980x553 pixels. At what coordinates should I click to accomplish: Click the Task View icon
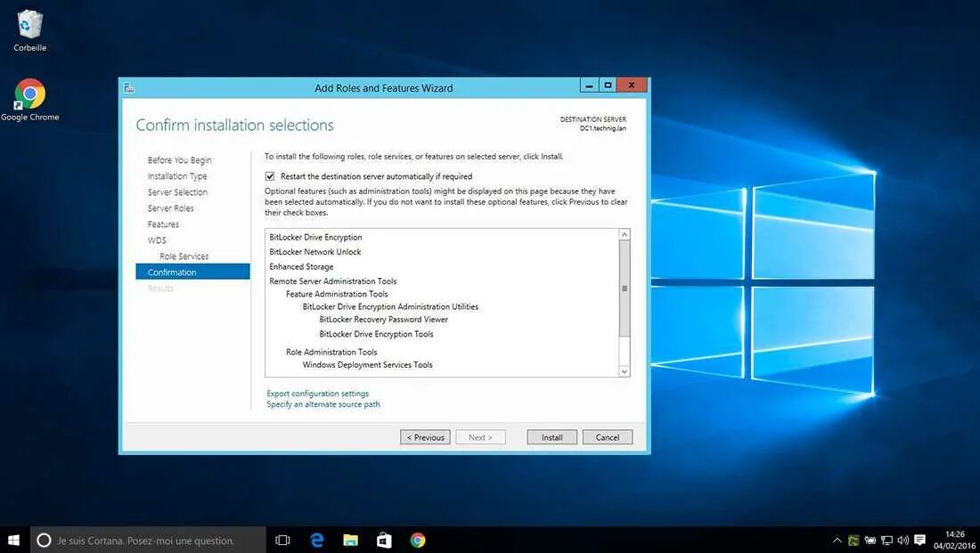coord(282,539)
